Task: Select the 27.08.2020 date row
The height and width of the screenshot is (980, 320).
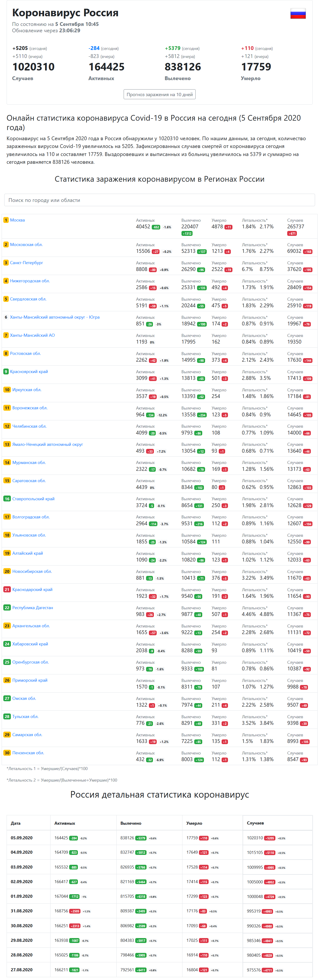Action: [22, 970]
